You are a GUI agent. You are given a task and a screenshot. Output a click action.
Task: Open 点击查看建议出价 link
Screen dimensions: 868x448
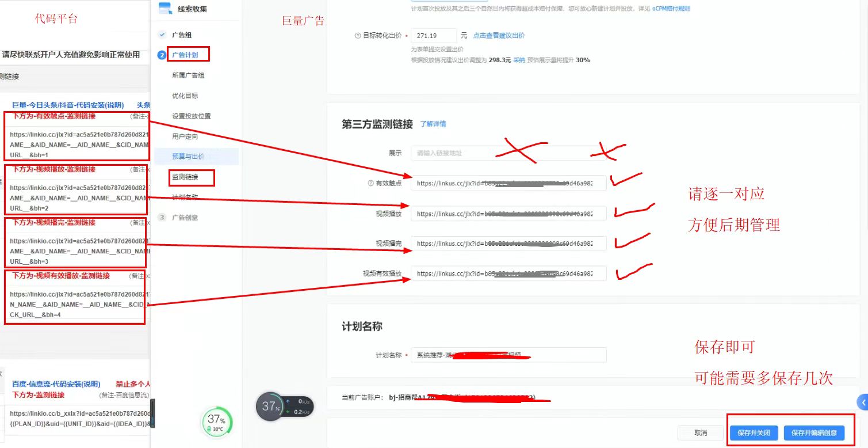[x=499, y=36]
